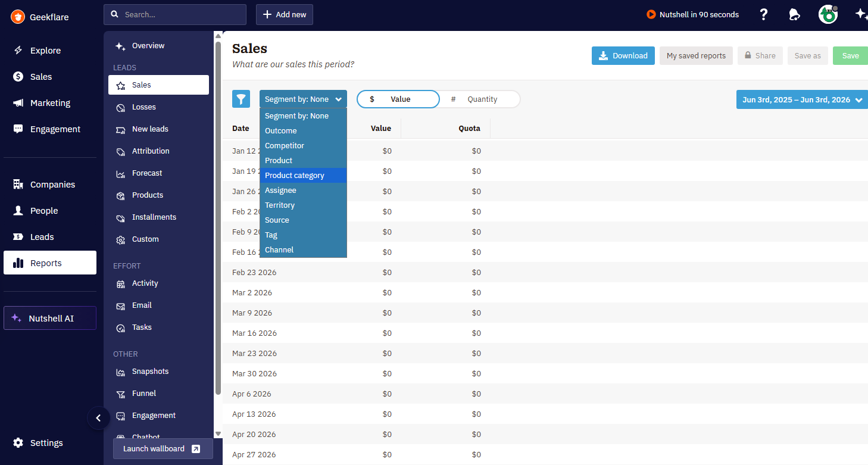Open Reports in main navigation
868x465 pixels.
pyautogui.click(x=50, y=263)
